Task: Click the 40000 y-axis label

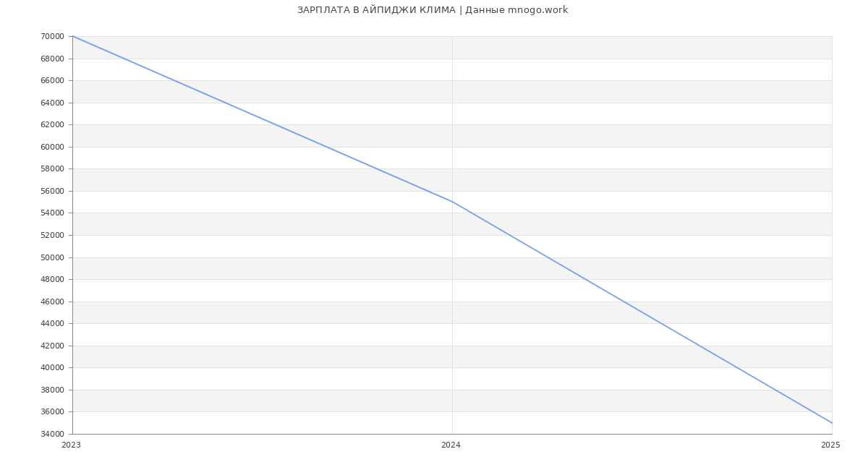Action: click(x=53, y=367)
